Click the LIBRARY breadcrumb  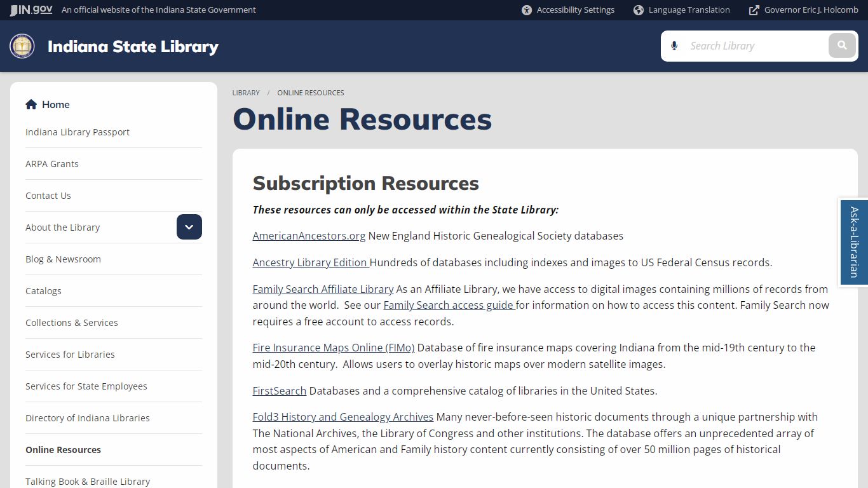pyautogui.click(x=246, y=93)
